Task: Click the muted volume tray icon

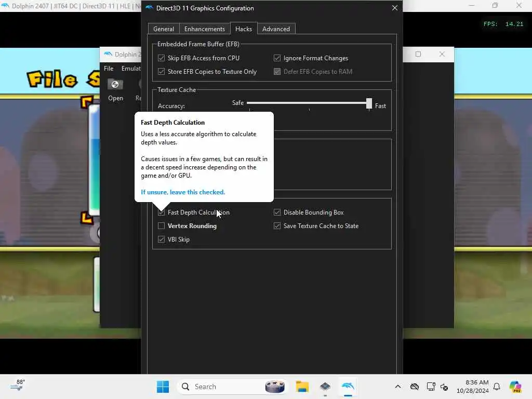Action: click(444, 387)
